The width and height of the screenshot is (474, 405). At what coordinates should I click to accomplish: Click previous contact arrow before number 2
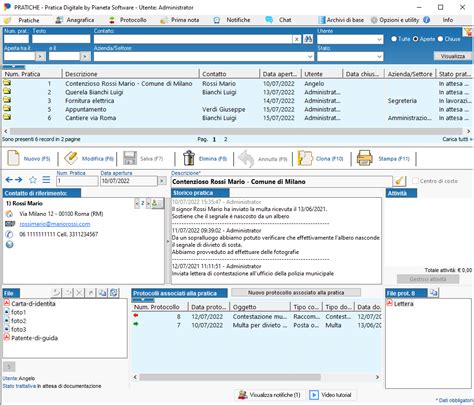pyautogui.click(x=137, y=203)
